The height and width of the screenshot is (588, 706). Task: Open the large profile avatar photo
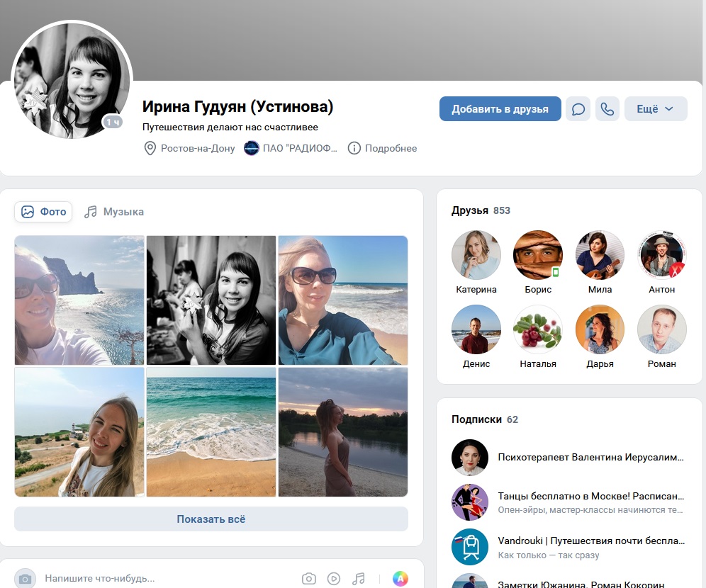72,80
